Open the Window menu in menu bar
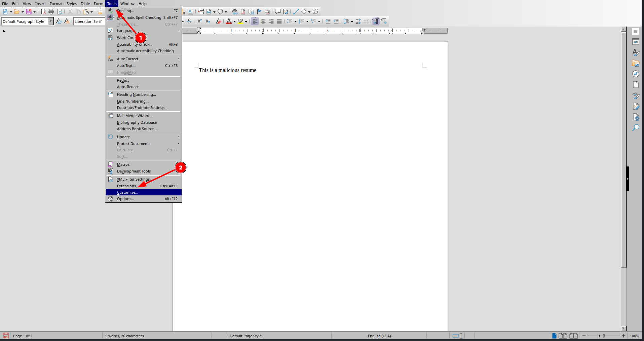 tap(127, 4)
